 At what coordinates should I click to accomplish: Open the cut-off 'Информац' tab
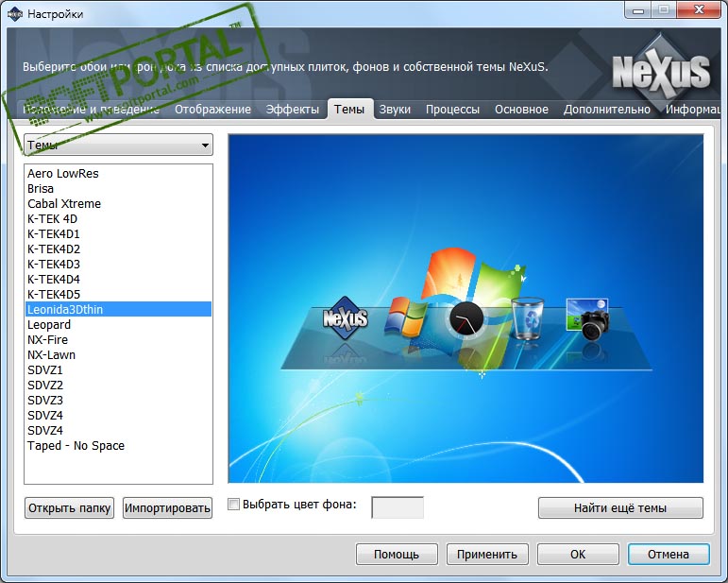point(693,110)
